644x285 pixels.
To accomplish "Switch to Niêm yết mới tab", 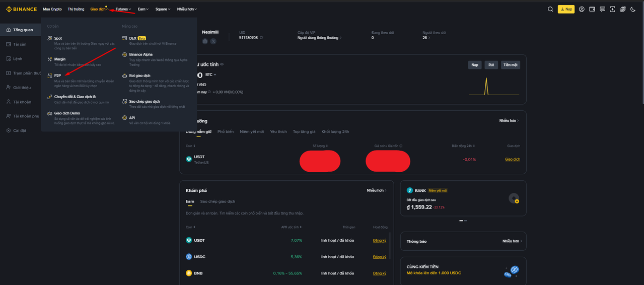I will (252, 131).
